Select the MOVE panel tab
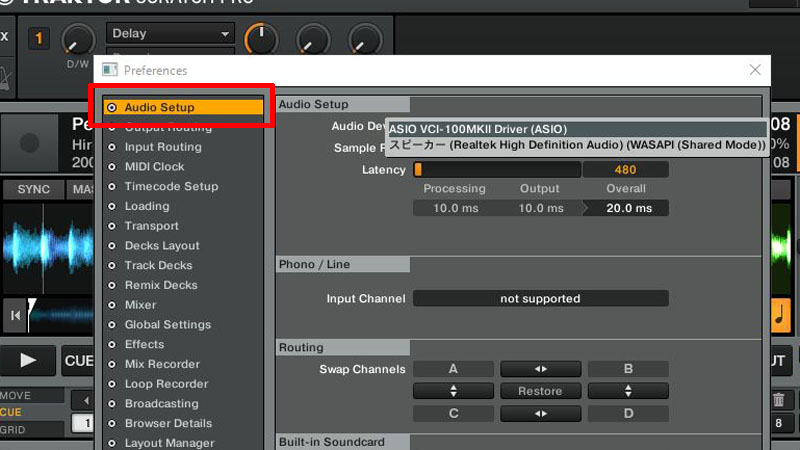 (32, 395)
